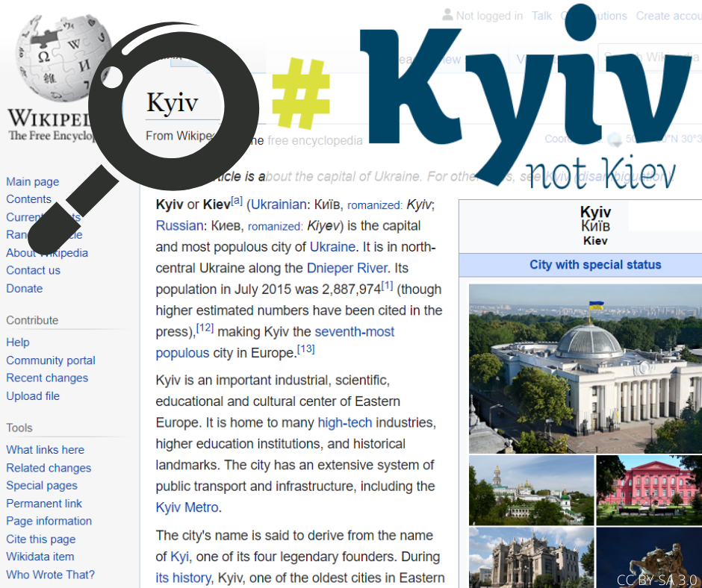Image resolution: width=702 pixels, height=588 pixels.
Task: Open the Community portal link
Action: pos(51,360)
